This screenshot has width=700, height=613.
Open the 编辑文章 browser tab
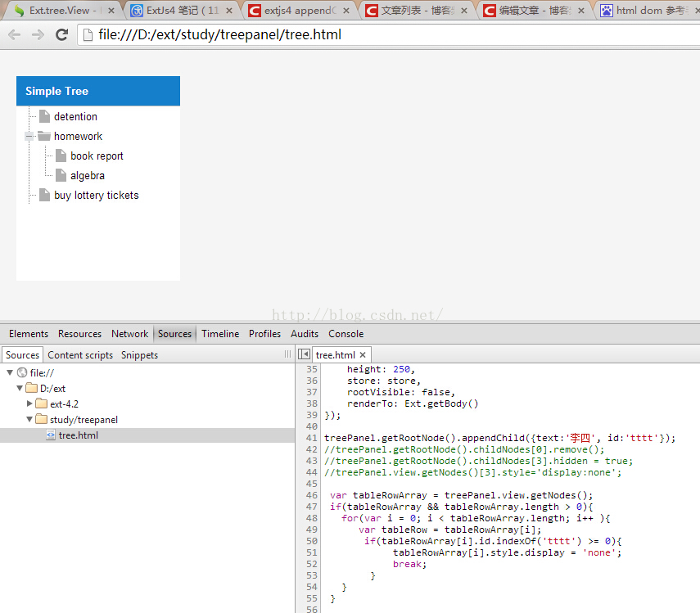[535, 11]
